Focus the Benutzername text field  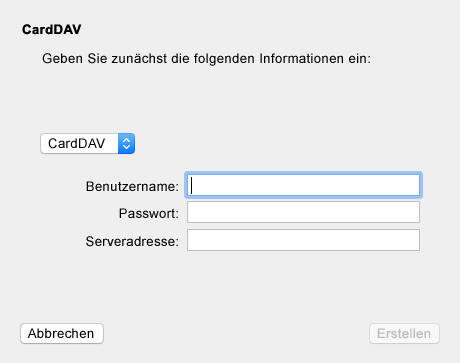tap(303, 185)
